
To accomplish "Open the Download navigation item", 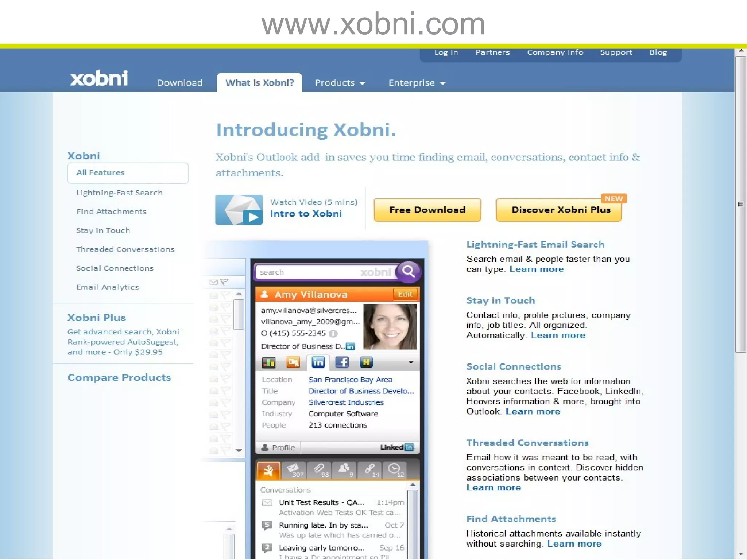I will pyautogui.click(x=179, y=83).
